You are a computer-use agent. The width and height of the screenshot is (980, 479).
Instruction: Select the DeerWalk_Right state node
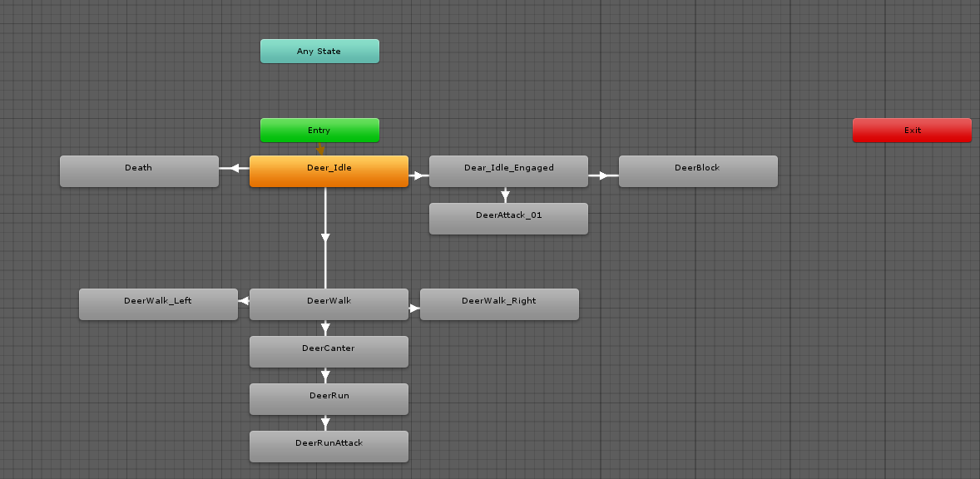499,304
